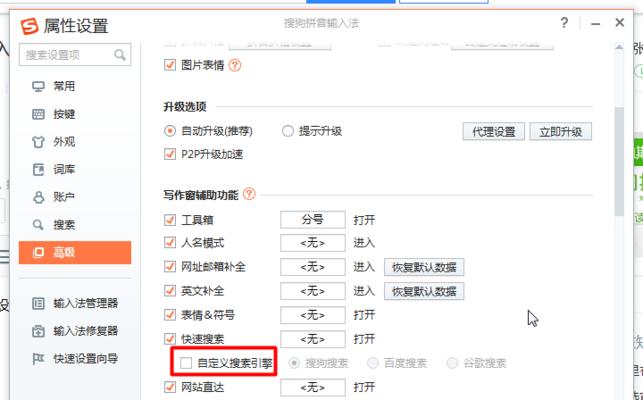Click the 外观 shirt icon in sidebar
Image resolution: width=643 pixels, height=400 pixels.
38,142
